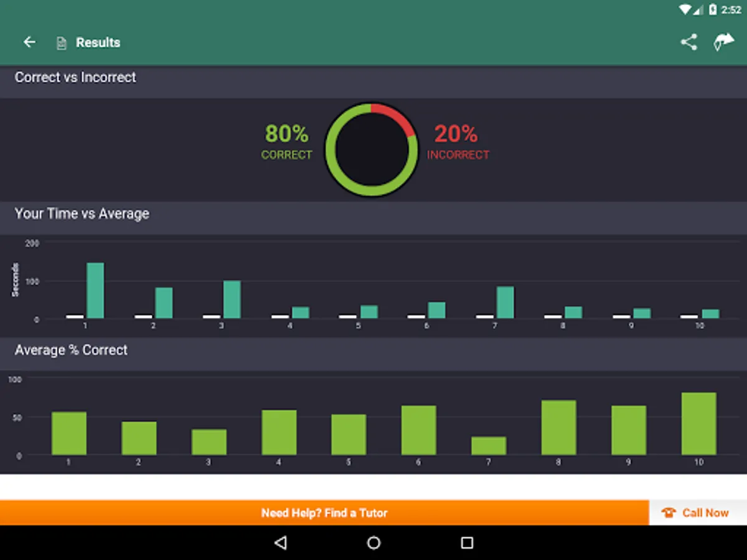Tap the back arrow in the app bar
This screenshot has width=747, height=560.
tap(29, 42)
